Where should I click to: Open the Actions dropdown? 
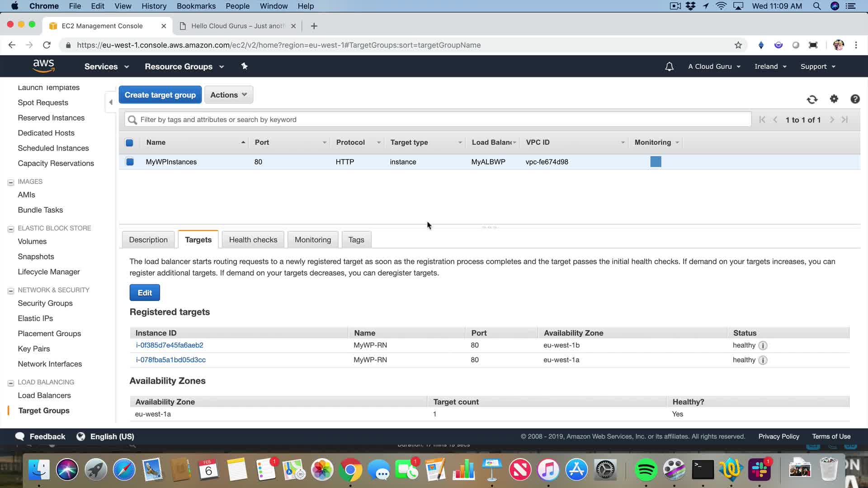coord(228,95)
